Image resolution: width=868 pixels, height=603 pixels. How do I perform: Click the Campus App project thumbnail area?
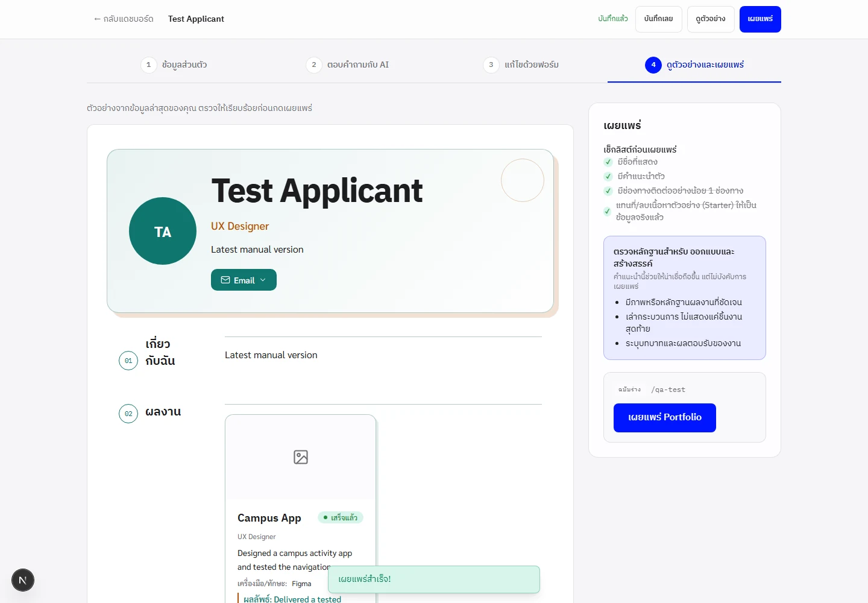pos(301,457)
